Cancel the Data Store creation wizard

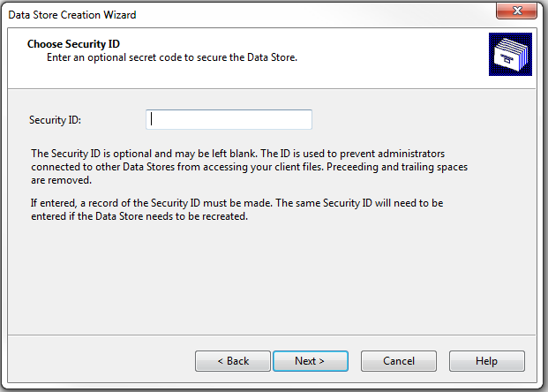click(399, 361)
